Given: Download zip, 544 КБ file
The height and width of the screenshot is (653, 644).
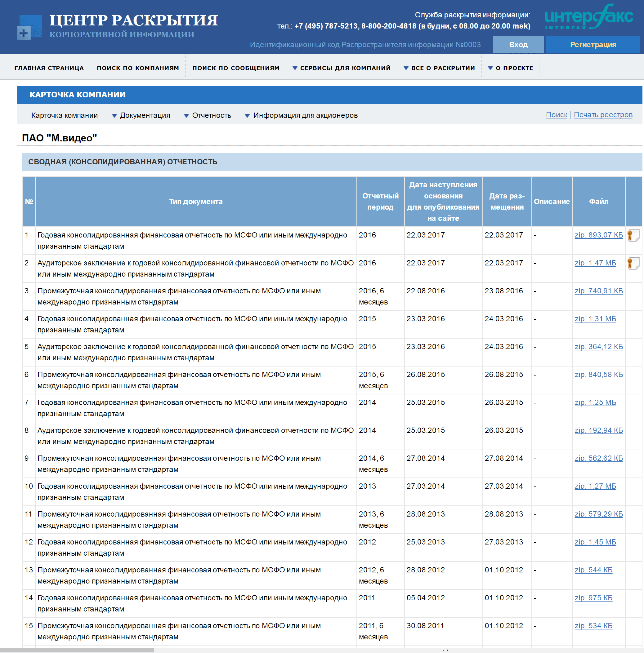Looking at the screenshot, I should [594, 570].
